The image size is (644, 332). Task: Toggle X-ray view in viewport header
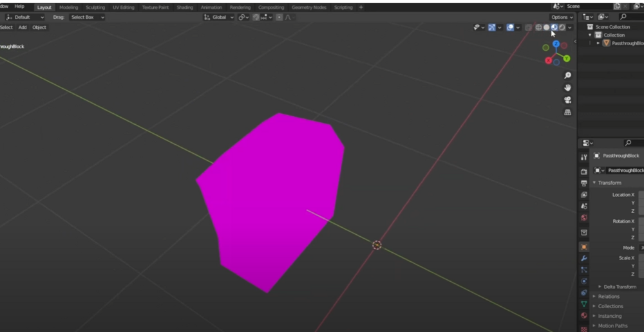528,28
